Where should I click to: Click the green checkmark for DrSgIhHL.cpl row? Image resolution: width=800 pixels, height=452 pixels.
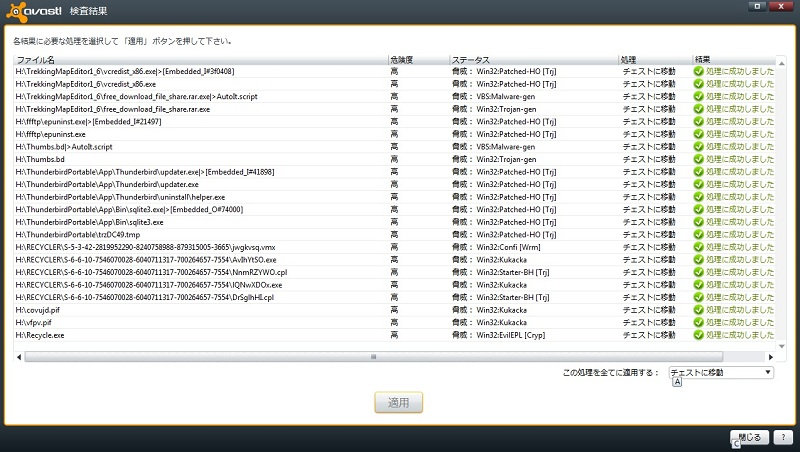tap(698, 297)
